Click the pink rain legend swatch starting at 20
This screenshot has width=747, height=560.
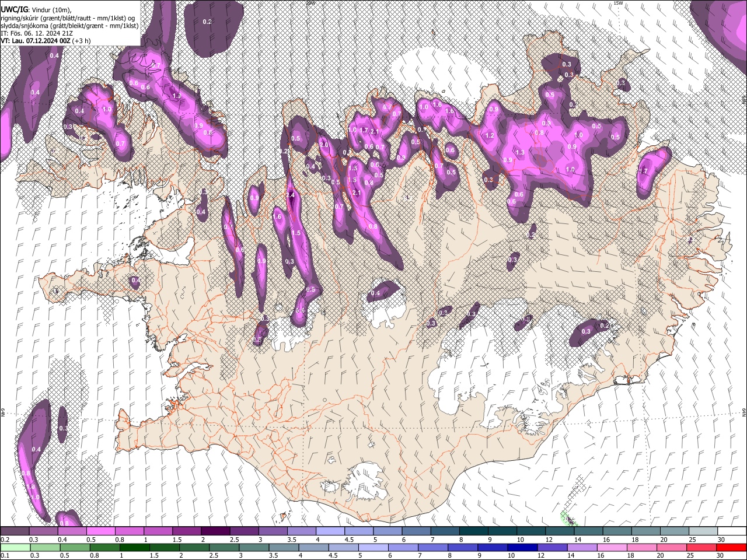tap(672, 547)
